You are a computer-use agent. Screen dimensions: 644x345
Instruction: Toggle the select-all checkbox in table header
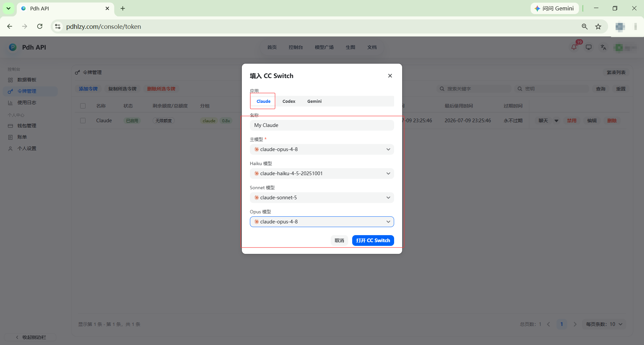pyautogui.click(x=83, y=106)
